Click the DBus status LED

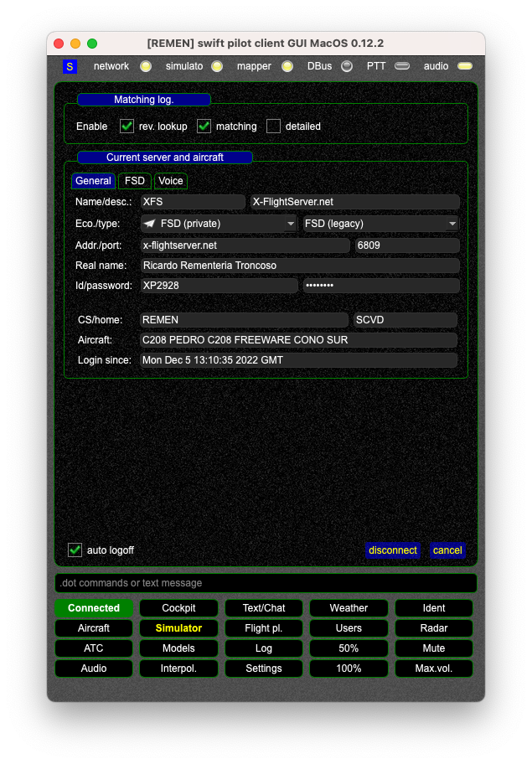[346, 66]
